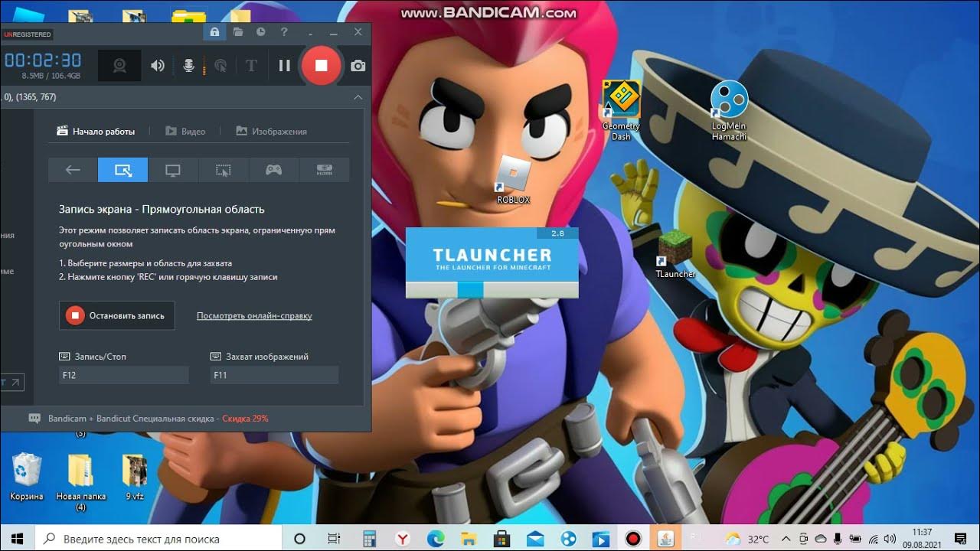Select rectangle area recording mode
Image resolution: width=980 pixels, height=551 pixels.
(x=122, y=170)
